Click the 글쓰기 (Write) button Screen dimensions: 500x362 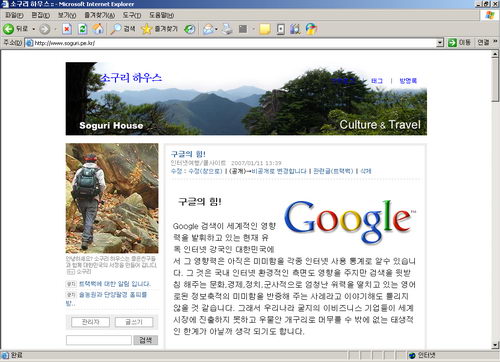tap(134, 322)
